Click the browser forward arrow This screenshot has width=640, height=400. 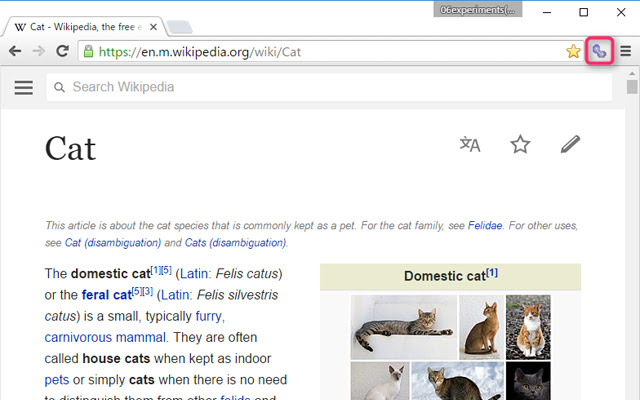(x=38, y=51)
